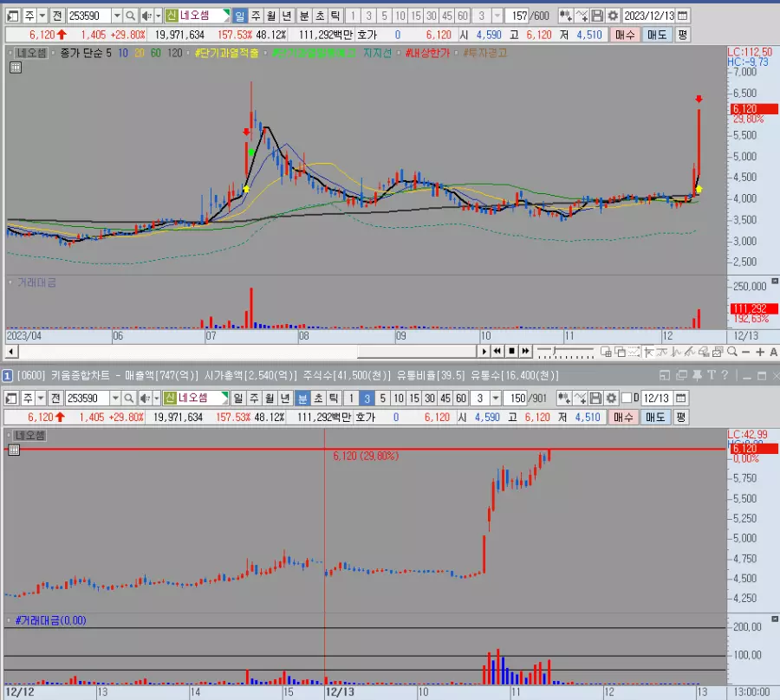Toggle the data table icon under 네오셈 lower chart
Screen dimensions: 780x700
pos(14,450)
